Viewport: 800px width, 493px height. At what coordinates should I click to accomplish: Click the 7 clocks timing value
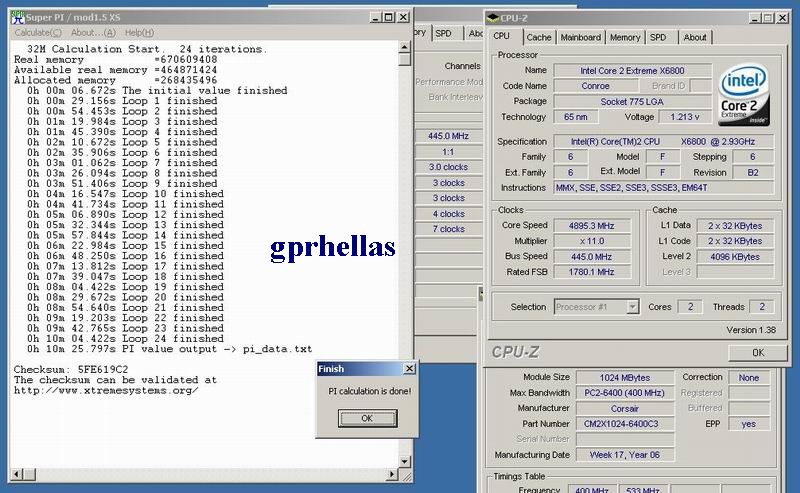(x=448, y=229)
